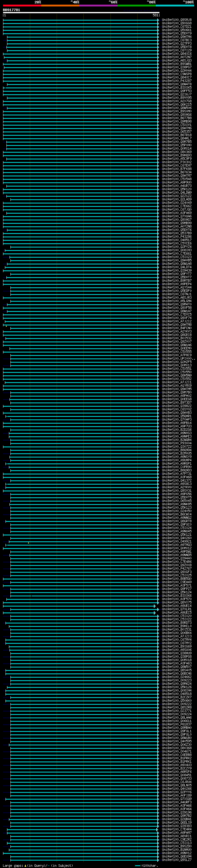Select hit label UniRef100_Q2HZF5
The height and width of the screenshot is (868, 197).
point(177,362)
